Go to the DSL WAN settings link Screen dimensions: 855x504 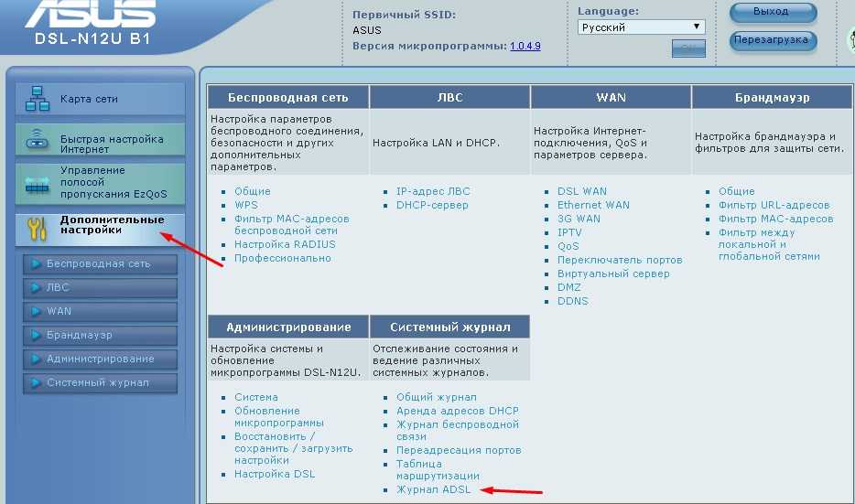(x=582, y=192)
